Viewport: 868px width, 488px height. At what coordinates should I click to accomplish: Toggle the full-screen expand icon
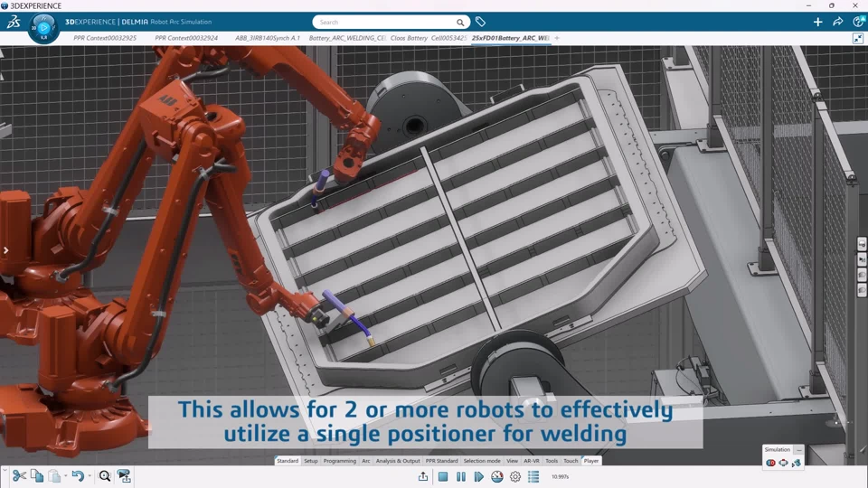[x=857, y=38]
